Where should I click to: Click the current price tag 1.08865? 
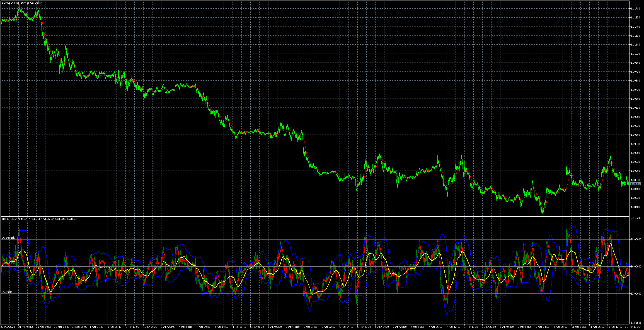[635, 184]
